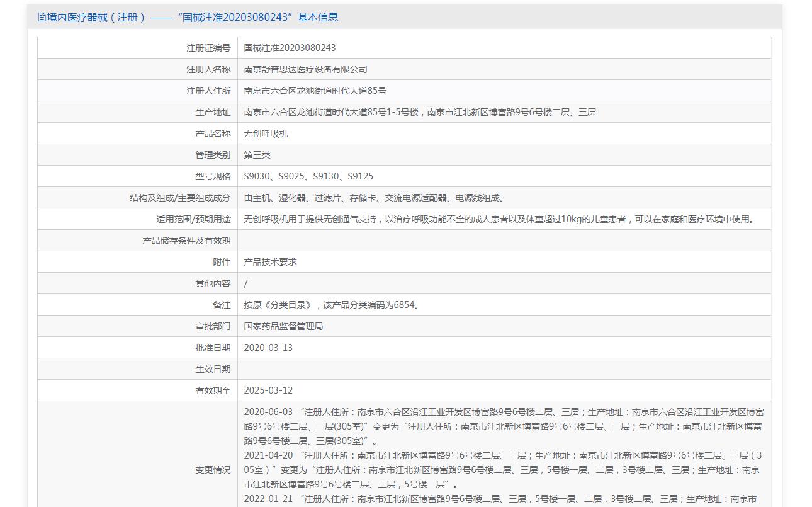Click the 注册人住所 address value
The image size is (812, 507).
pos(315,91)
